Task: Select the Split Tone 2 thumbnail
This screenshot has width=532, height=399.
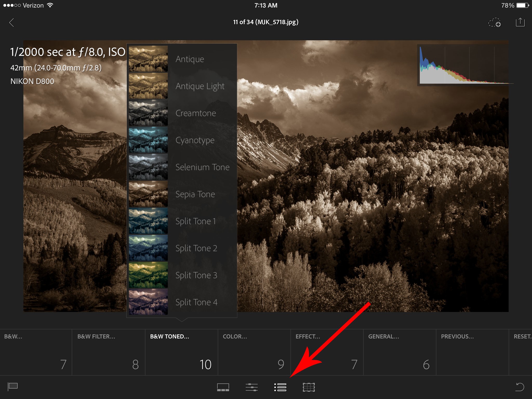Action: click(148, 248)
